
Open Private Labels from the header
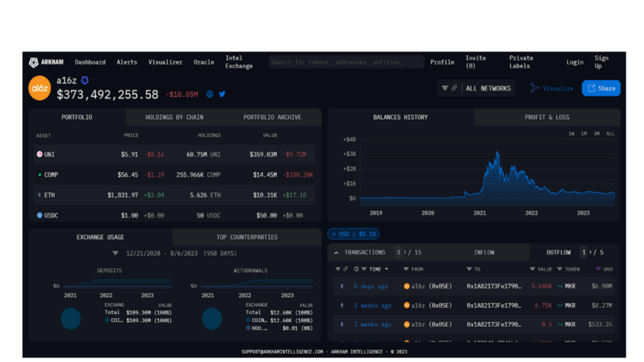click(521, 62)
